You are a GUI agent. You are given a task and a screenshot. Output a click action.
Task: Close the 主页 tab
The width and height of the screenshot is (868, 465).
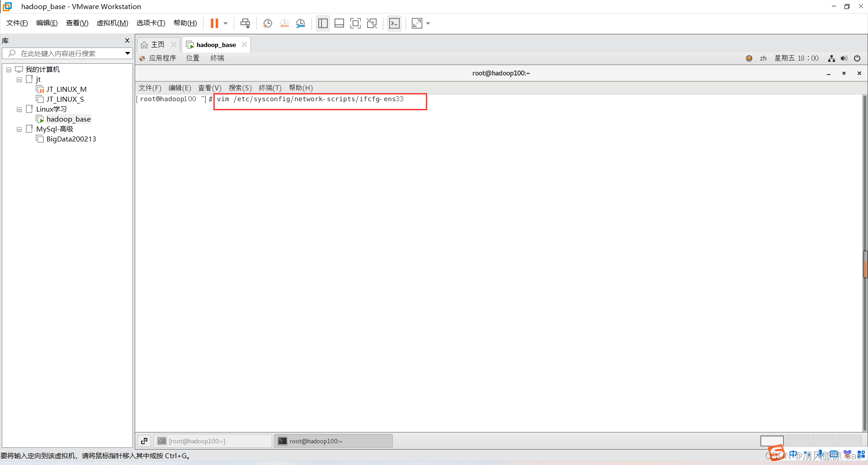[174, 45]
